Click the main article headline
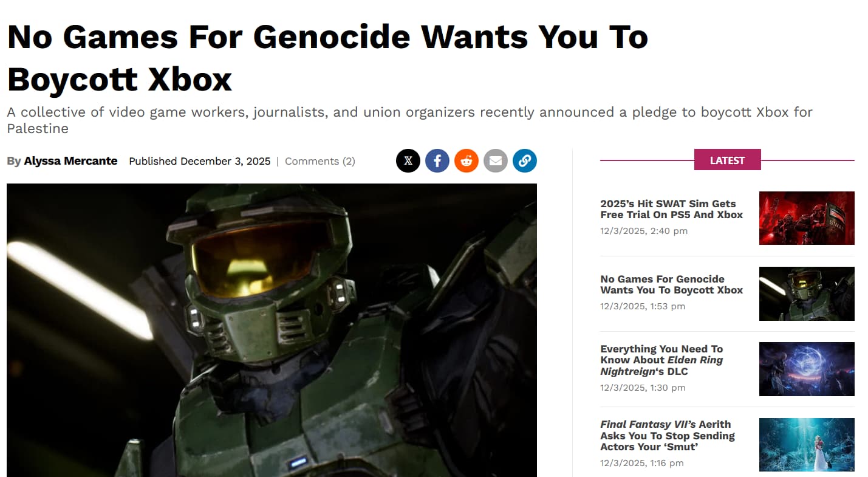This screenshot has width=868, height=477. (x=327, y=58)
